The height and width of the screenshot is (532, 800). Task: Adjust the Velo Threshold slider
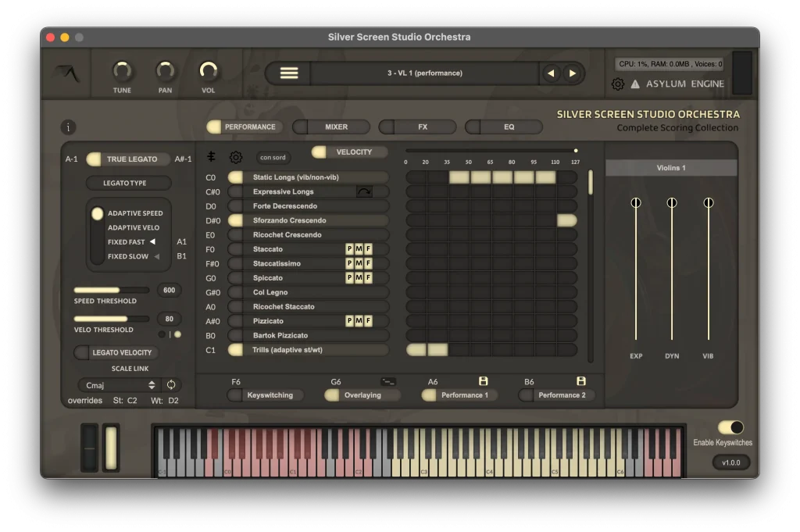click(112, 319)
